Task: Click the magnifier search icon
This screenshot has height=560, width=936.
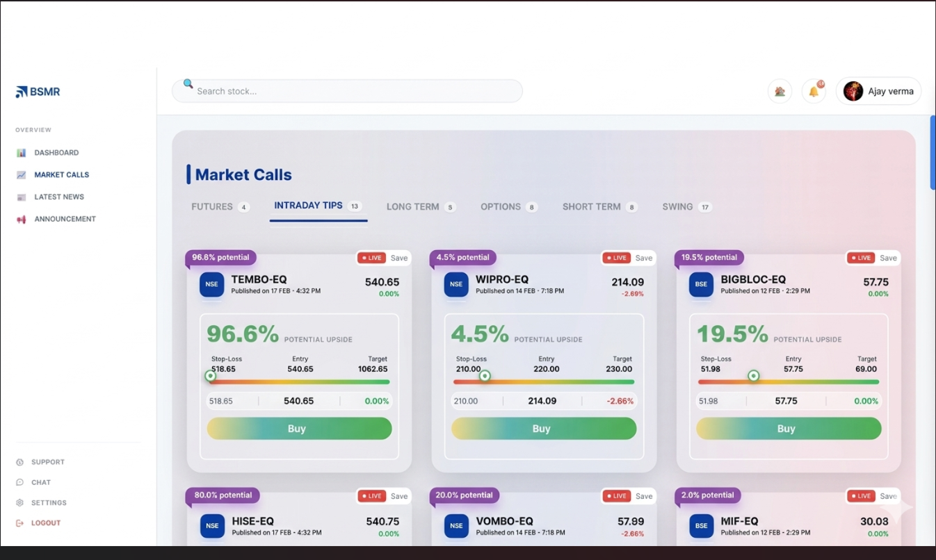Action: (188, 84)
